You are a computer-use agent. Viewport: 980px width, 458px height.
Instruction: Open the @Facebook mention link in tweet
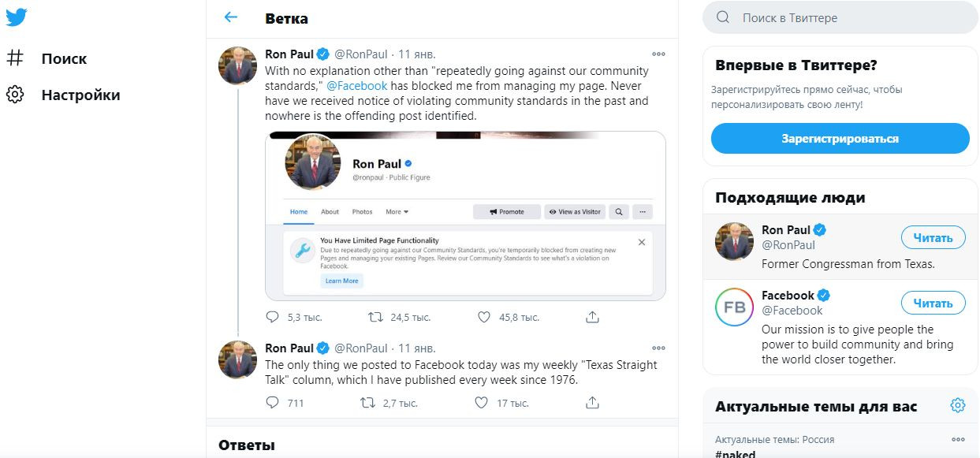(x=357, y=85)
